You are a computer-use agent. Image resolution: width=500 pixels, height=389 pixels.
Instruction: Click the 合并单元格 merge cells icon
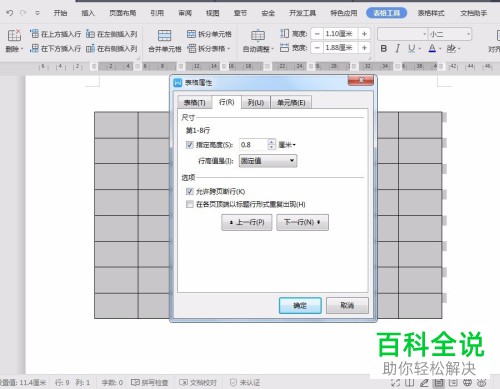coord(164,35)
